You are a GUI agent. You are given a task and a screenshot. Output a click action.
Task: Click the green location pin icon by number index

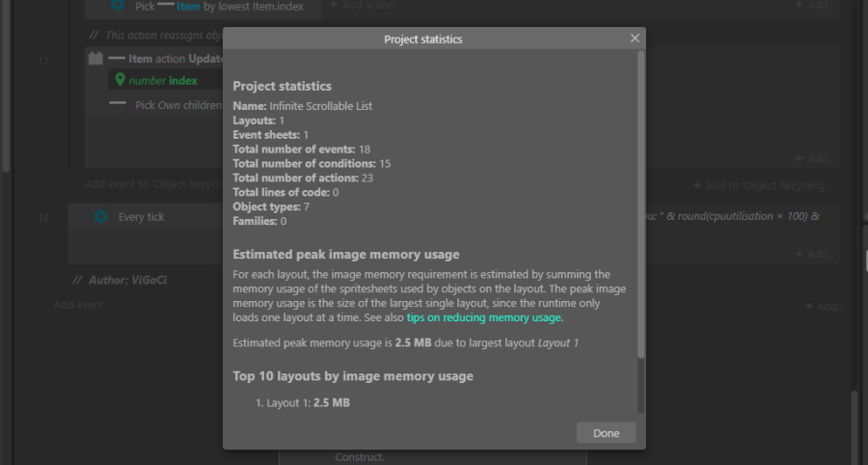tap(120, 80)
